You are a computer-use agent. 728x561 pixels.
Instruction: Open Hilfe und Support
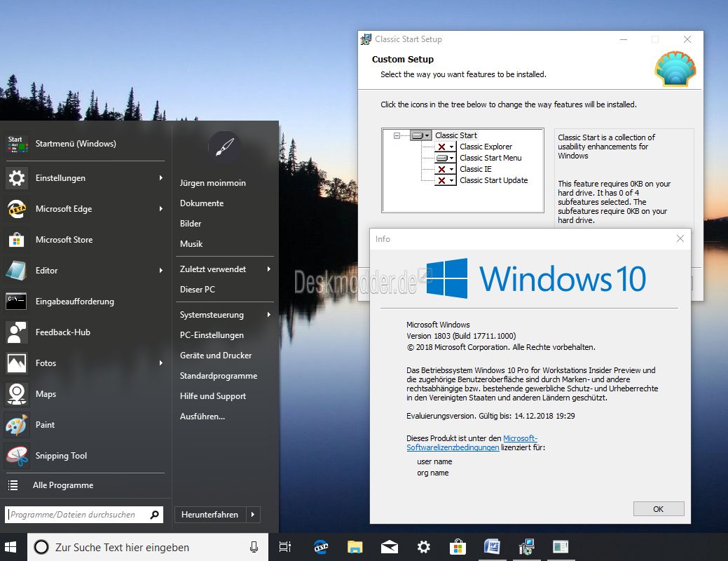(212, 396)
